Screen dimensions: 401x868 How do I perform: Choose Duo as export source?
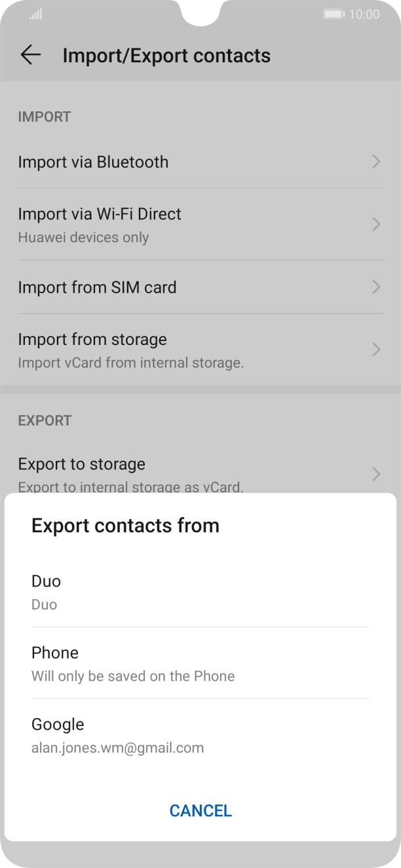pyautogui.click(x=46, y=591)
